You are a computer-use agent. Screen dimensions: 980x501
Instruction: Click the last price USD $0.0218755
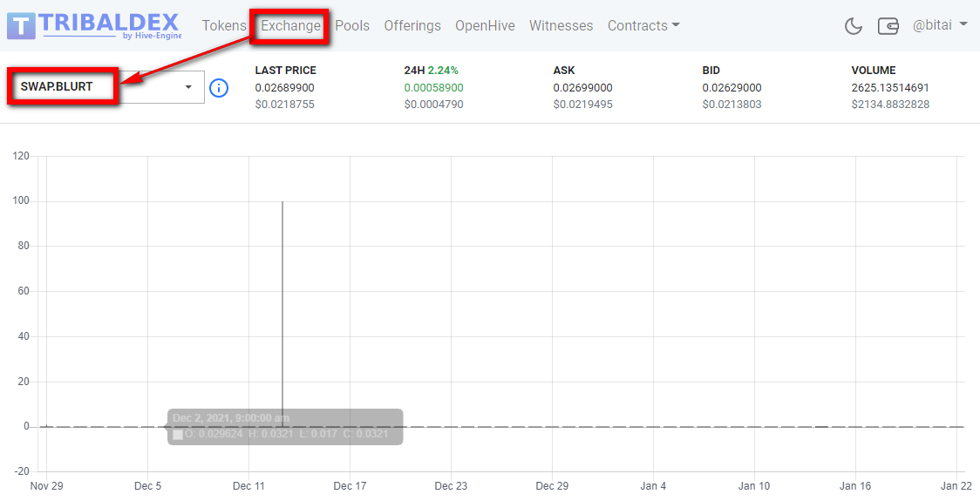coord(285,105)
